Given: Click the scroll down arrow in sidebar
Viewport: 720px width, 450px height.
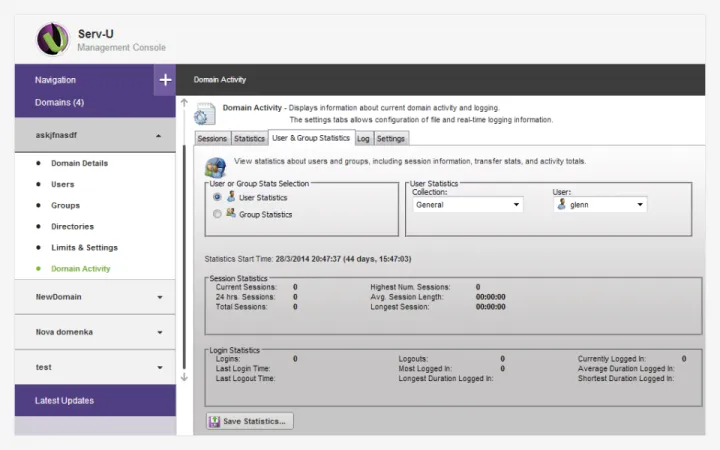Looking at the screenshot, I should tap(183, 377).
